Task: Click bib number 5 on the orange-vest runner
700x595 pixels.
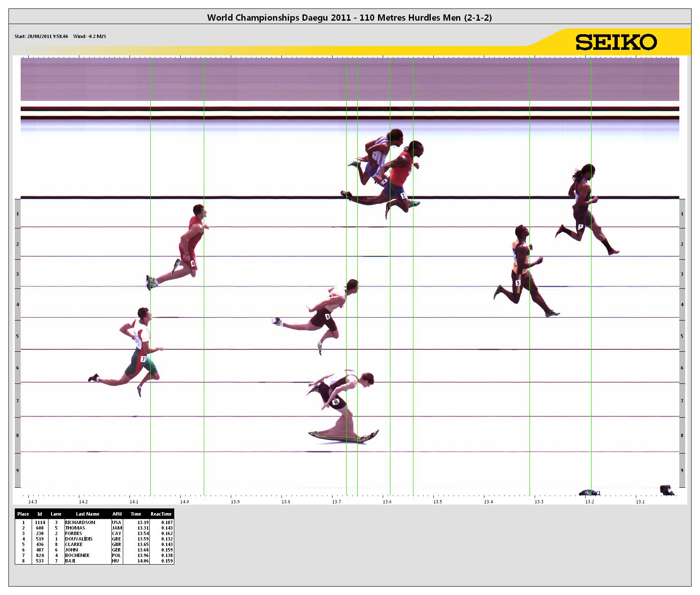Action: click(x=518, y=283)
